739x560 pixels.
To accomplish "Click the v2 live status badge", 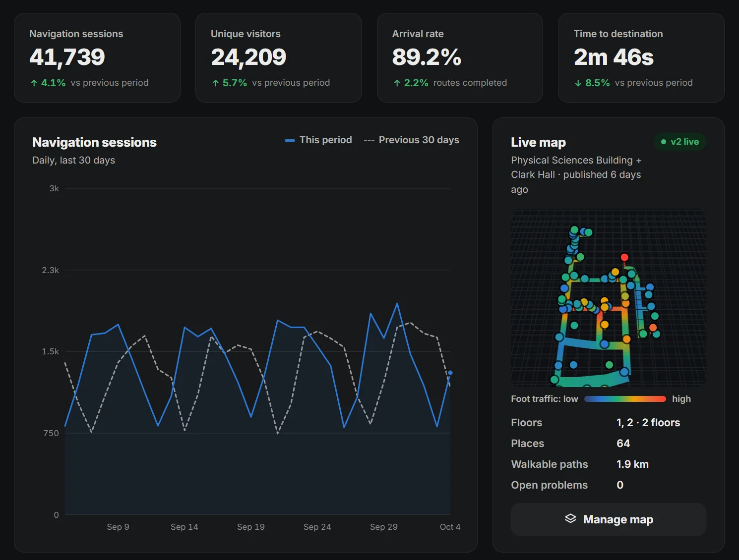I will 680,142.
